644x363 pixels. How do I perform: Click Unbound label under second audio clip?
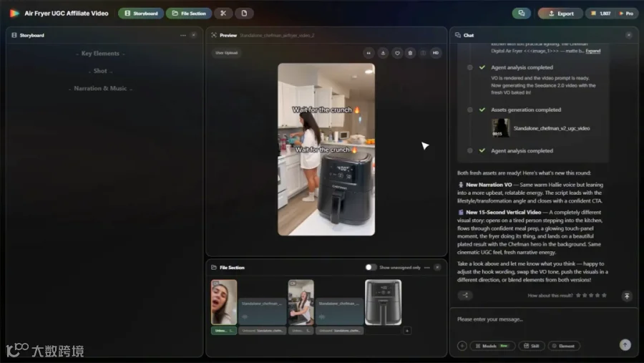point(339,331)
